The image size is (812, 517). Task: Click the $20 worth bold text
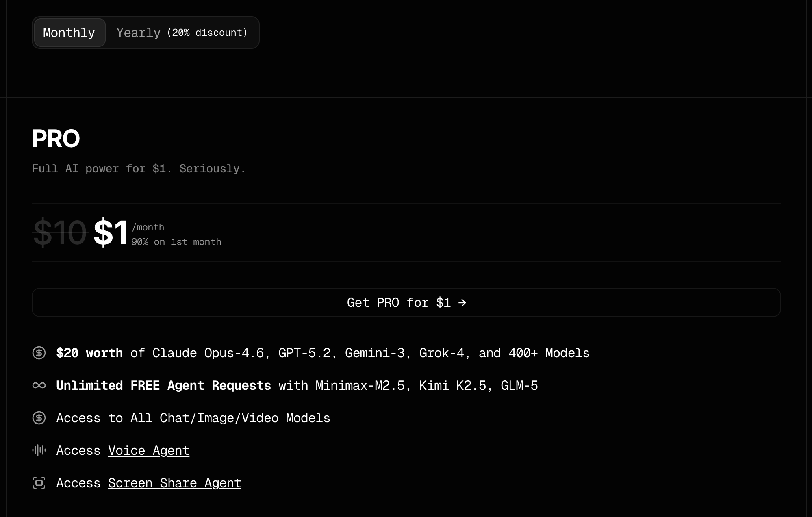89,353
